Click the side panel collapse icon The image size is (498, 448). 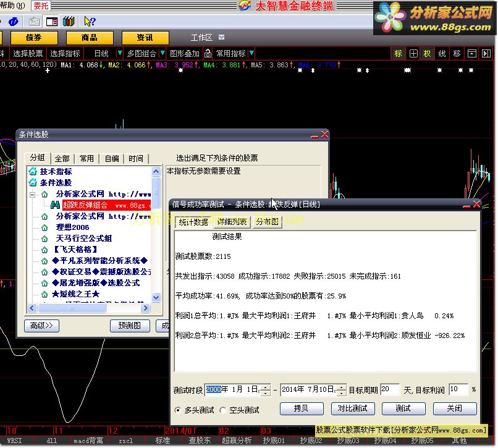pos(486,54)
